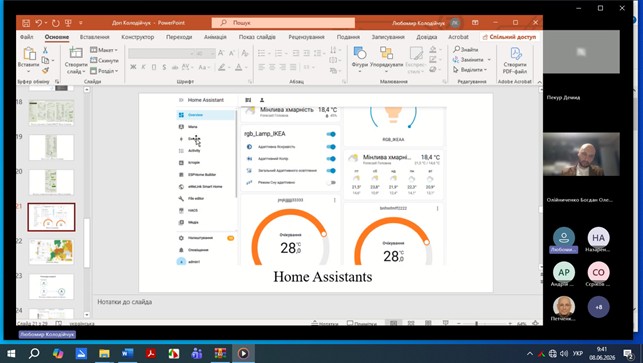The height and width of the screenshot is (363, 643).
Task: Click Clear All Formatting icon
Action: click(x=245, y=53)
